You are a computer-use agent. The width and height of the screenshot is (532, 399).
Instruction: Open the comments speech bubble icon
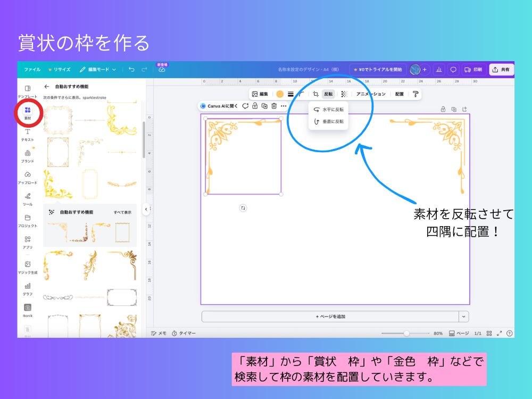click(x=453, y=70)
